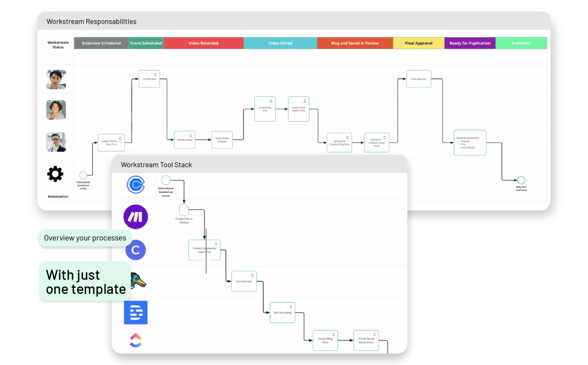This screenshot has height=365, width=588.
Task: Click the Workstream Status row label
Action: pyautogui.click(x=58, y=45)
